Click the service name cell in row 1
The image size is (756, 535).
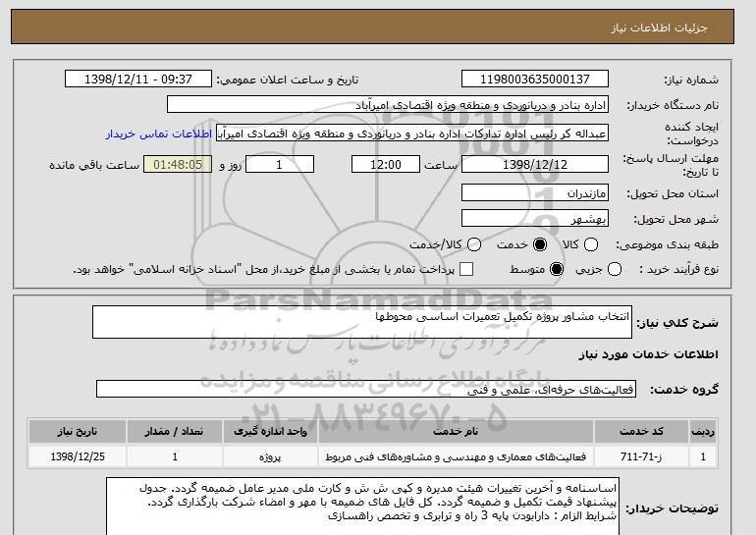pyautogui.click(x=456, y=456)
